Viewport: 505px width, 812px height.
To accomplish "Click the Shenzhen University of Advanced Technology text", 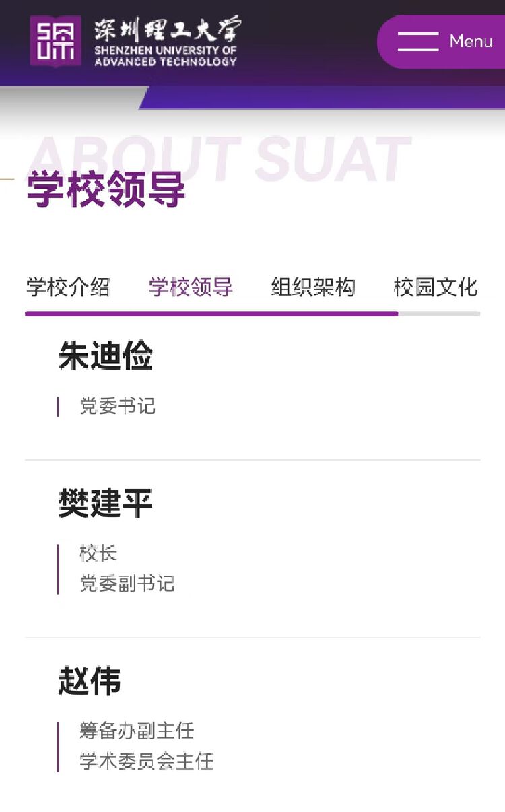I will coord(166,56).
